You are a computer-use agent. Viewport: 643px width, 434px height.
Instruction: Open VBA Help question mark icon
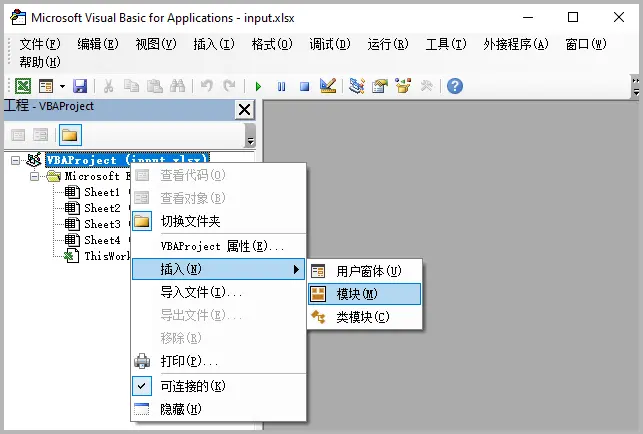pos(455,86)
